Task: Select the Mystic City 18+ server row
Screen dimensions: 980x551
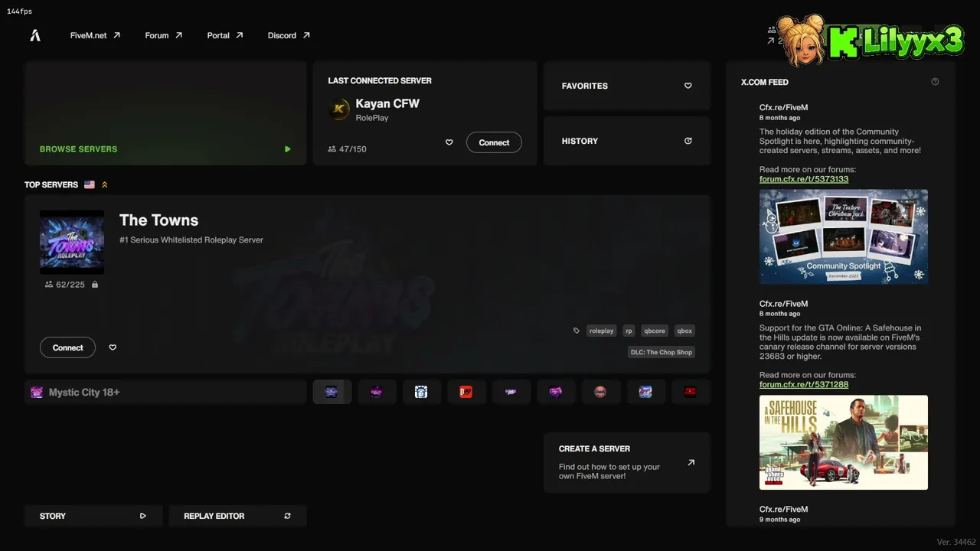Action: click(x=165, y=392)
